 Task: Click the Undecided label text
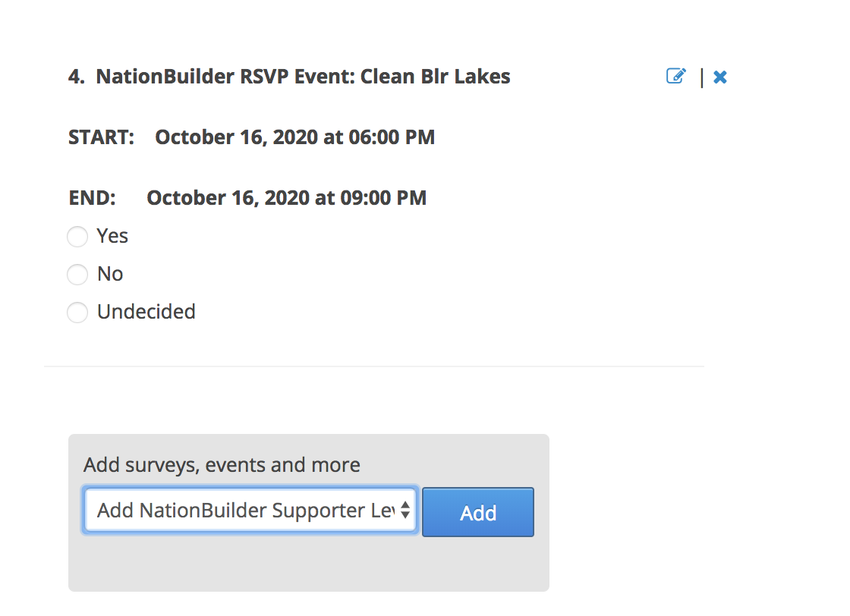point(146,312)
